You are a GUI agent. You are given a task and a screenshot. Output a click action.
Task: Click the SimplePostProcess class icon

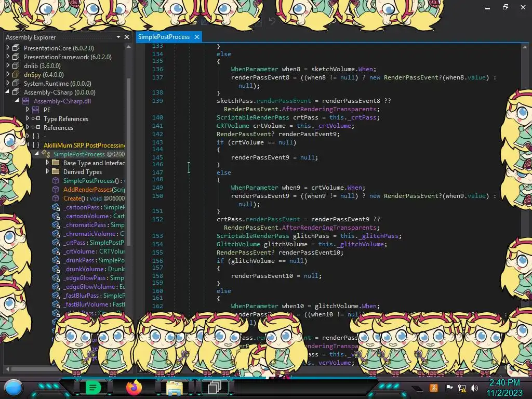click(x=46, y=154)
